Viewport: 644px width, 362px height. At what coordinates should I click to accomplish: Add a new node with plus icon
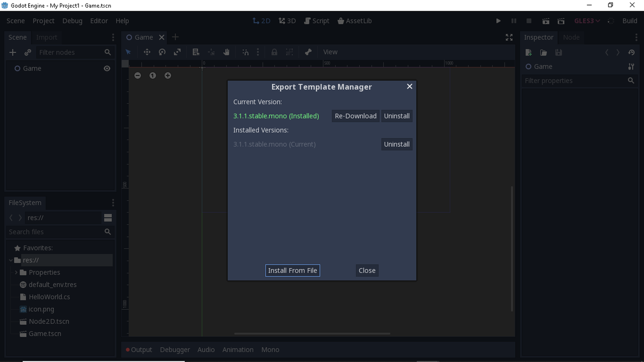(13, 52)
